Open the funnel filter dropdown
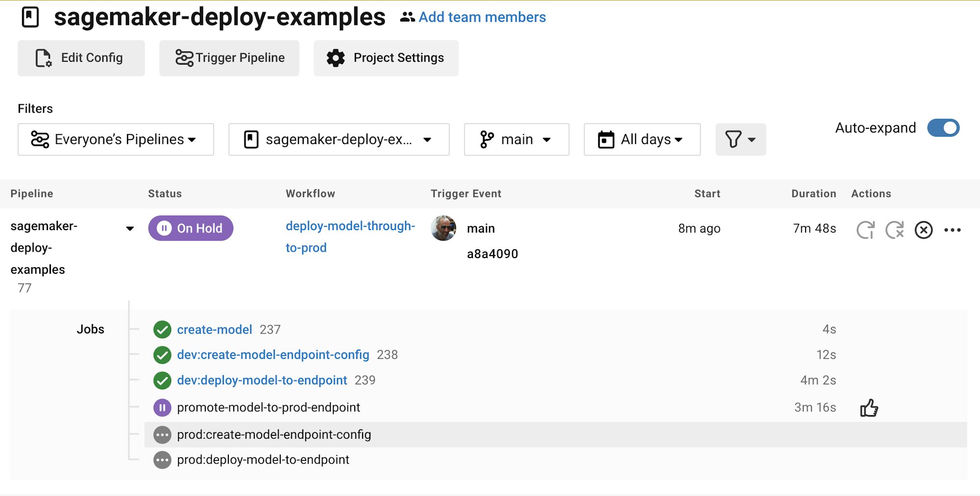The image size is (980, 496). click(x=740, y=140)
